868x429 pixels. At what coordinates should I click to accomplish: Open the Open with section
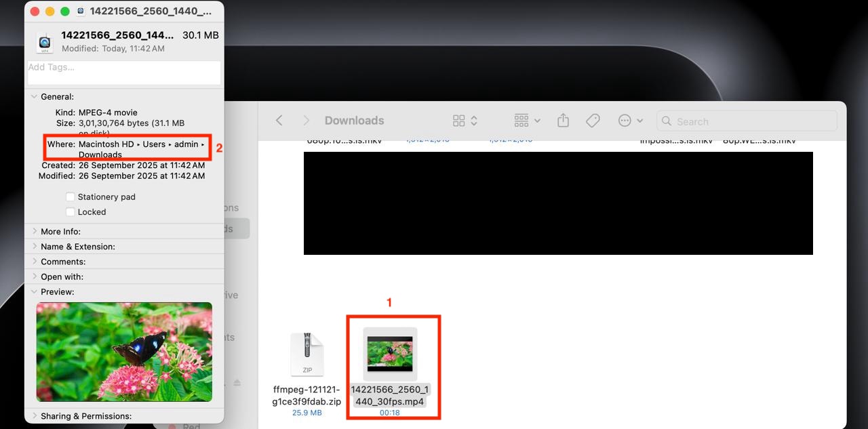click(x=34, y=276)
